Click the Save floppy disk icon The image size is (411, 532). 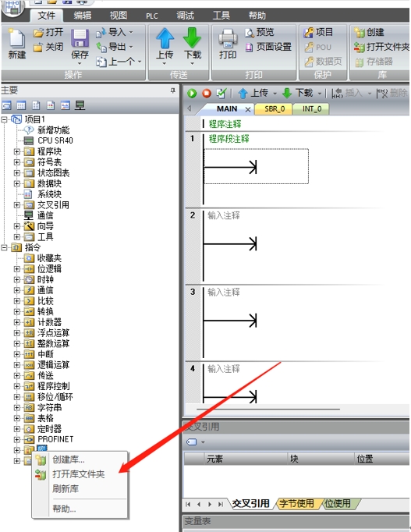[80, 38]
